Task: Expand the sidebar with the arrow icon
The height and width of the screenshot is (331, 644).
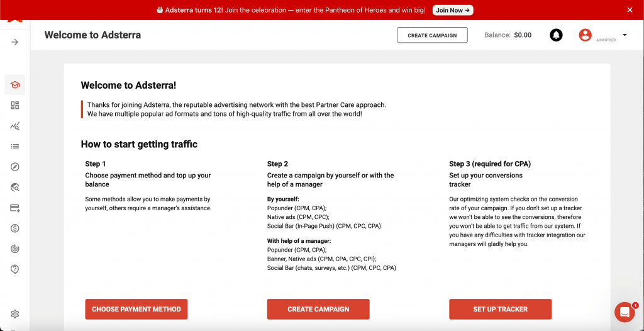Action: pos(15,42)
